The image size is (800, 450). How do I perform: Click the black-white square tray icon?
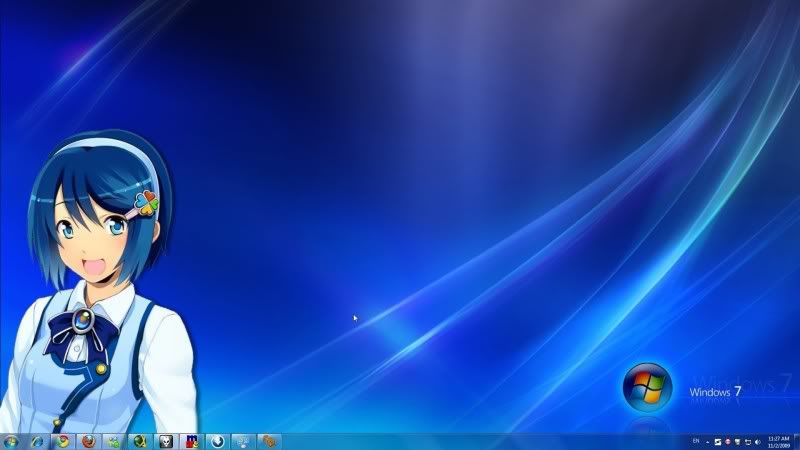tap(718, 442)
